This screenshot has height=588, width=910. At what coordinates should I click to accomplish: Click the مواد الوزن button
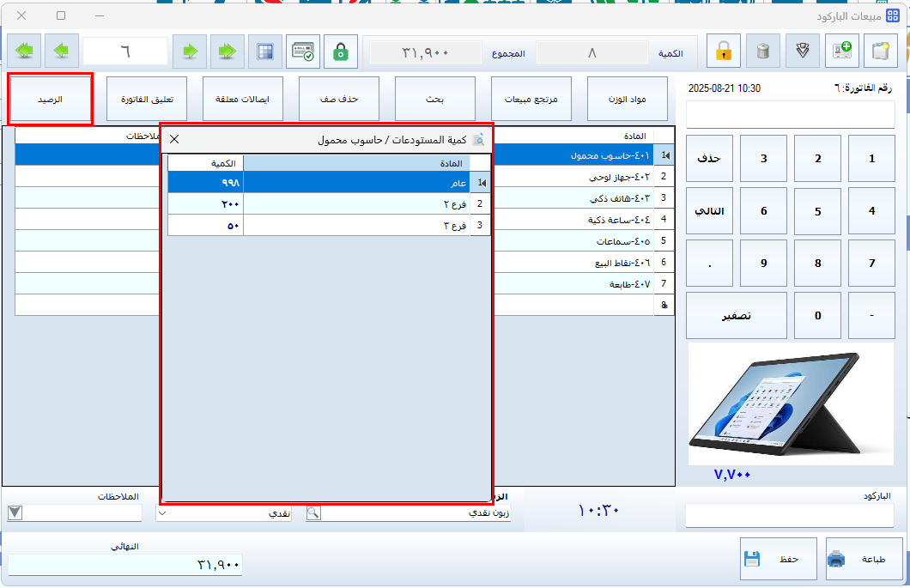tap(628, 100)
